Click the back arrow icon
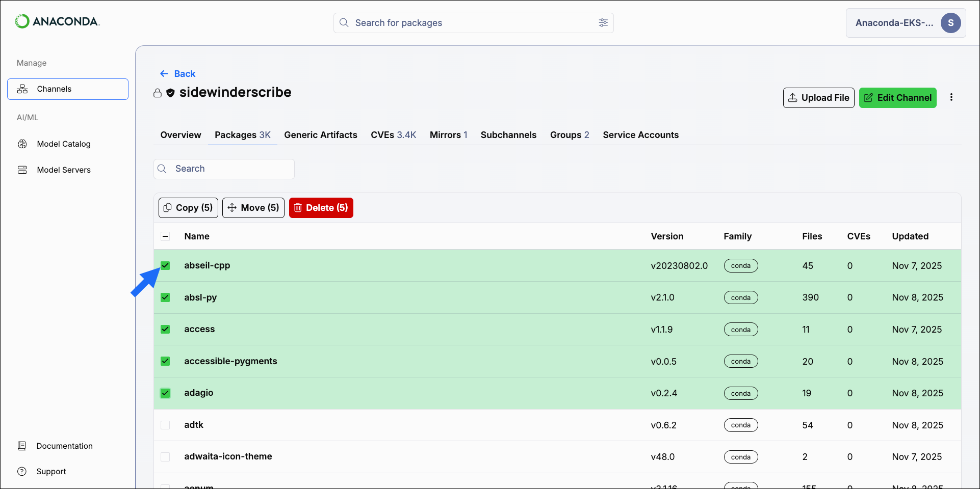The image size is (980, 489). (x=164, y=73)
